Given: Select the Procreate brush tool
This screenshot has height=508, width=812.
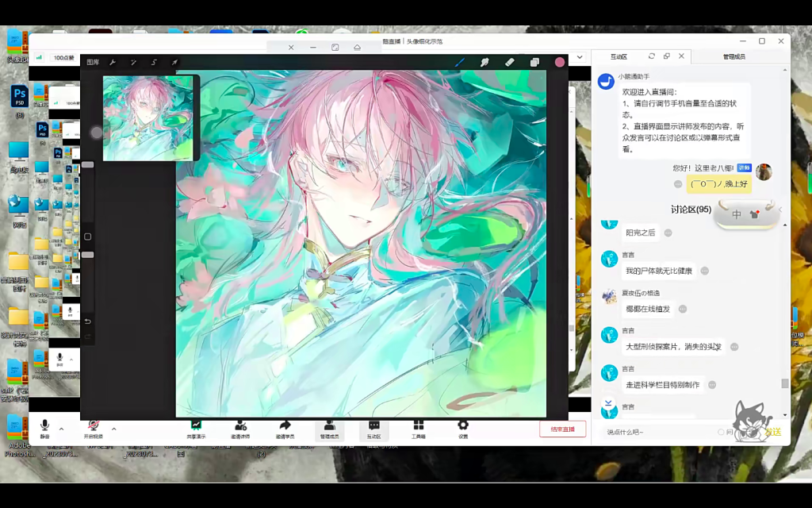Looking at the screenshot, I should tap(459, 62).
